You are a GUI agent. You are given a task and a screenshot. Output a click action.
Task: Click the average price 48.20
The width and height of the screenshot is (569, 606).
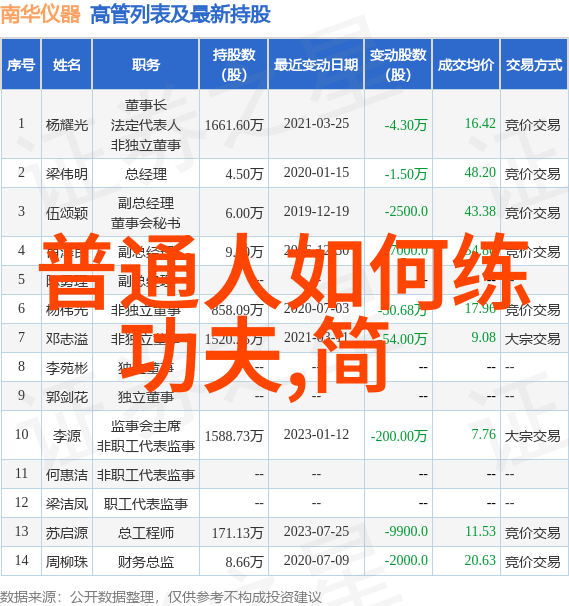tap(480, 172)
